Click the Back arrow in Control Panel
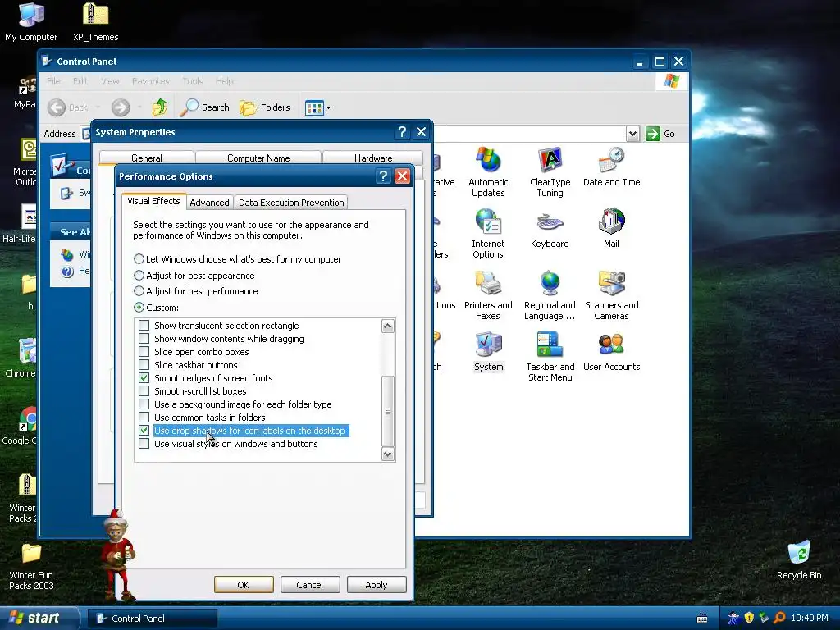The width and height of the screenshot is (840, 630). tap(67, 107)
